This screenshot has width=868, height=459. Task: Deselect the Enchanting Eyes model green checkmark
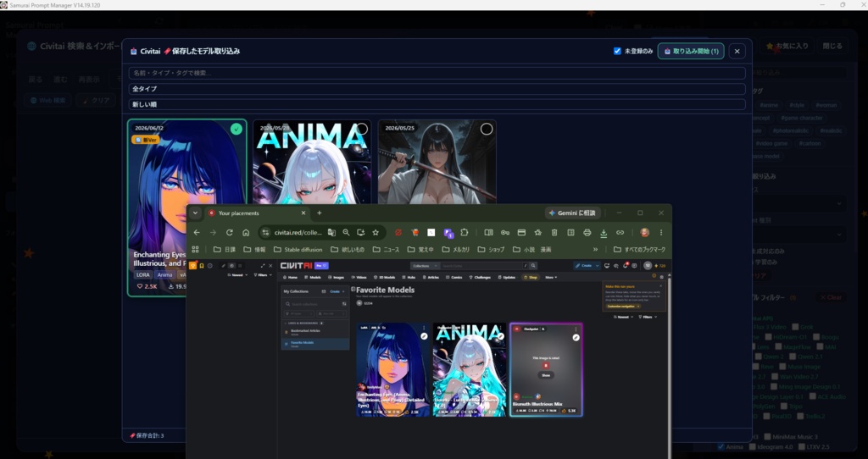236,129
